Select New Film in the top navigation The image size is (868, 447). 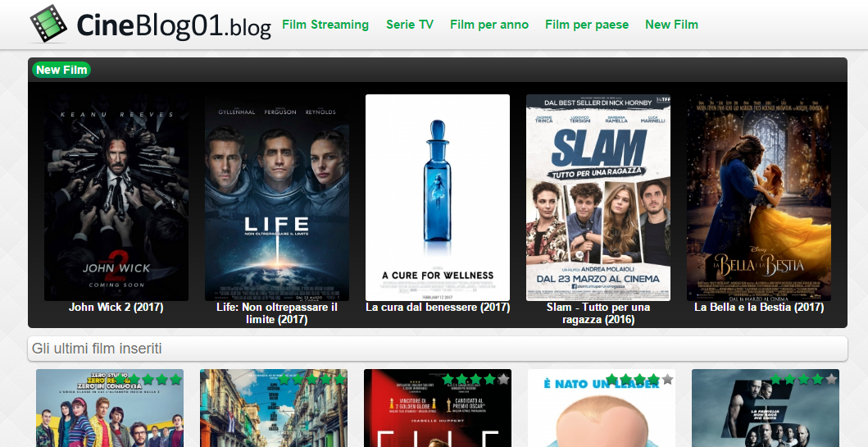tap(671, 25)
